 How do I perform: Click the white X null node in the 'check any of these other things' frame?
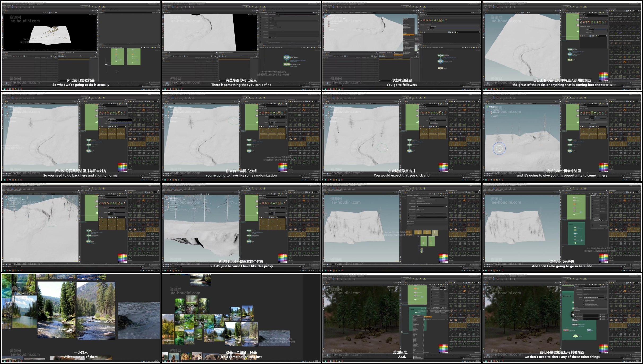pyautogui.click(x=589, y=330)
